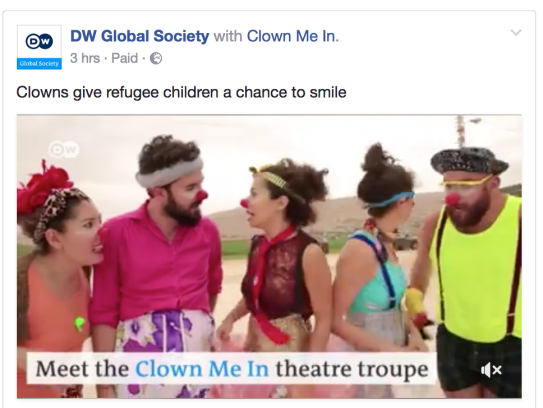This screenshot has height=408, width=543.
Task: Click the DW Global Society page name
Action: pos(140,36)
